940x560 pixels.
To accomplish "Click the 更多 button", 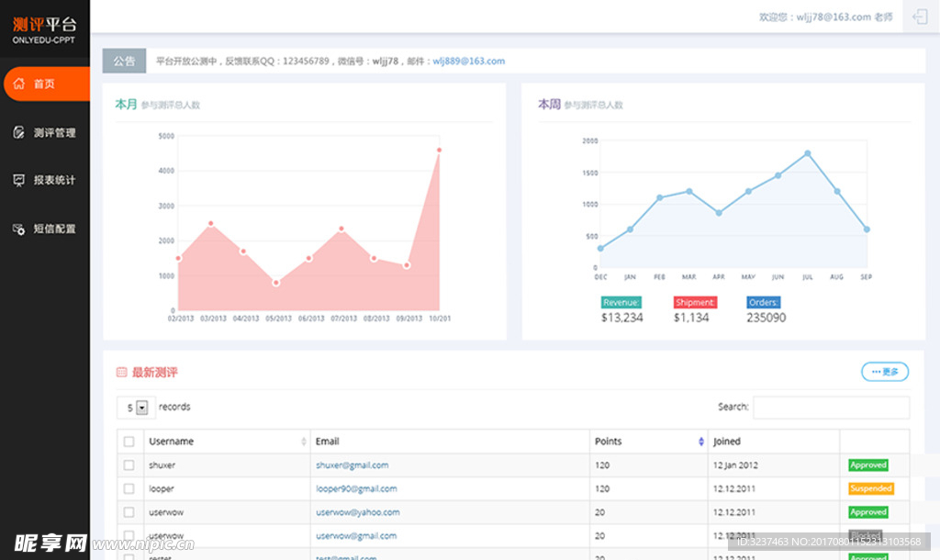I will point(885,372).
